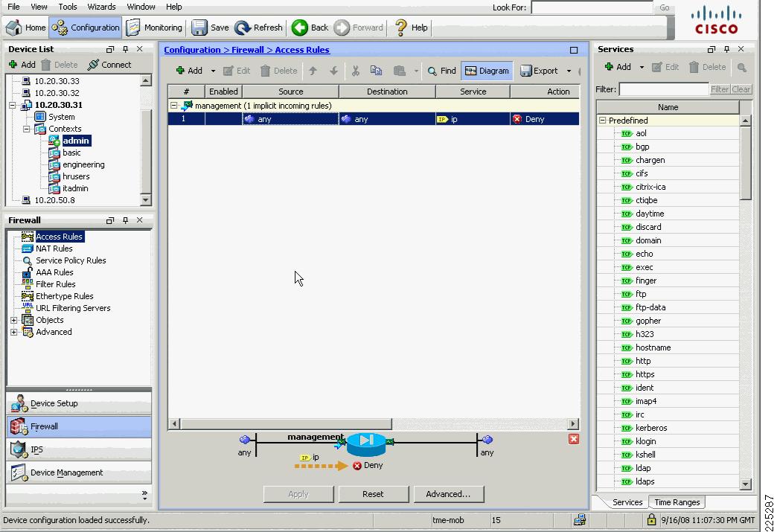This screenshot has width=774, height=532.
Task: Switch to the Time Ranges tab
Action: click(676, 501)
